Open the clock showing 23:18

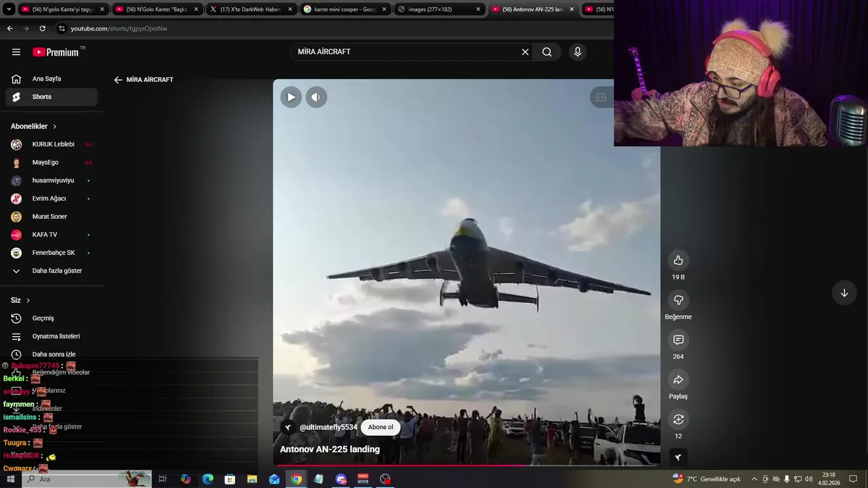[x=829, y=479]
